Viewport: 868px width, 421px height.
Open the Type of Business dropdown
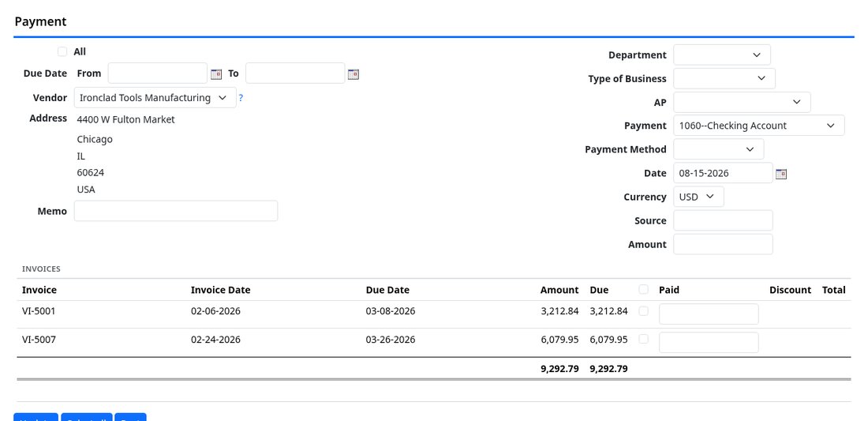click(x=724, y=78)
